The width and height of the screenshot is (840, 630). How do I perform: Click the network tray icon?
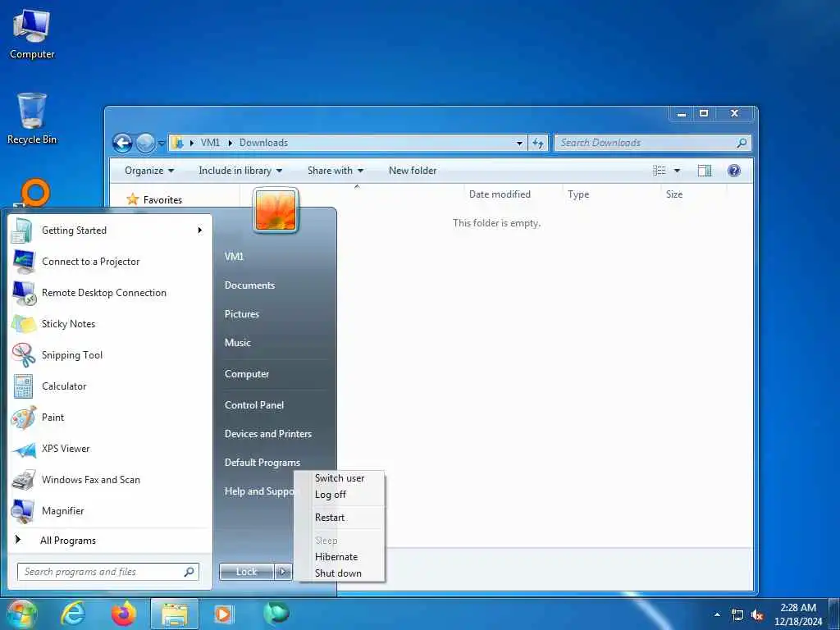[737, 615]
